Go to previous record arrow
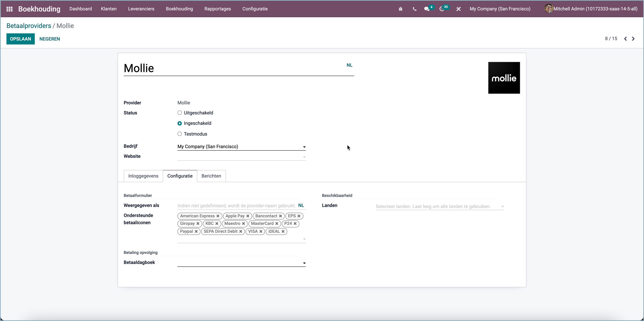Image resolution: width=644 pixels, height=321 pixels. (x=626, y=39)
